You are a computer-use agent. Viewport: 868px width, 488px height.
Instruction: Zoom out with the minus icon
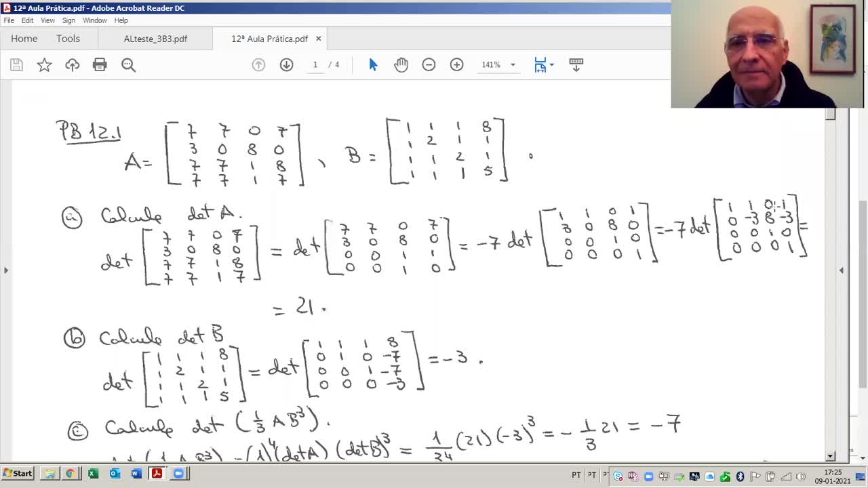click(429, 65)
